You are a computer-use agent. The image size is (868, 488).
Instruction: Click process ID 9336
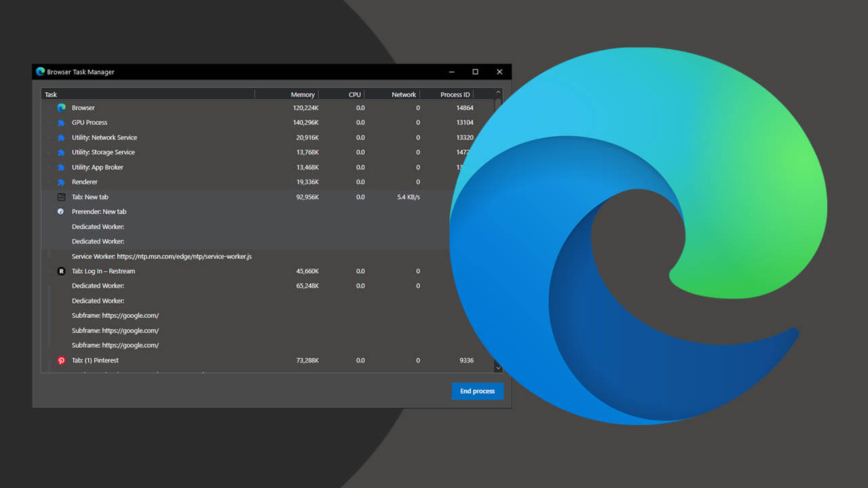[467, 361]
